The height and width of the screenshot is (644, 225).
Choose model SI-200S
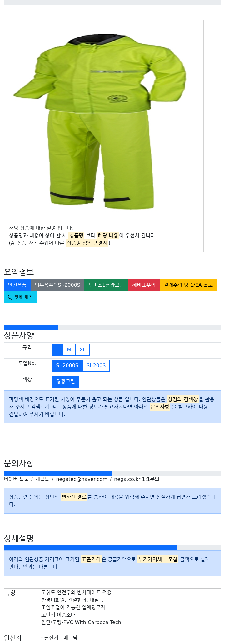point(96,366)
